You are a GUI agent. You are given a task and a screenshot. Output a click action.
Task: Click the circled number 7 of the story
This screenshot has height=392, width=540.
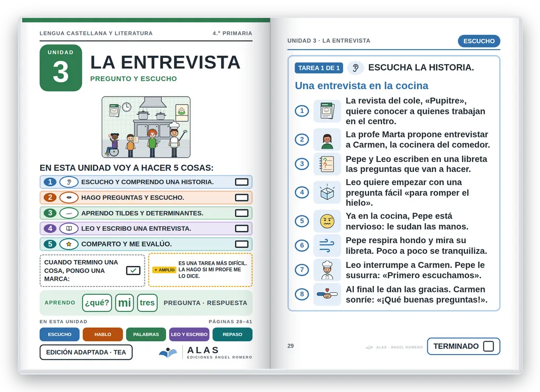pyautogui.click(x=302, y=270)
